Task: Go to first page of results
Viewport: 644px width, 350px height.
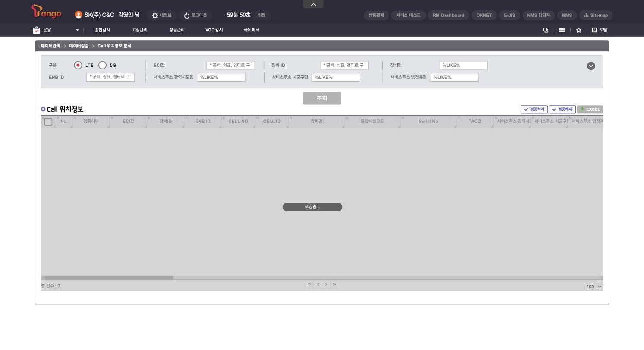Action: pyautogui.click(x=309, y=284)
